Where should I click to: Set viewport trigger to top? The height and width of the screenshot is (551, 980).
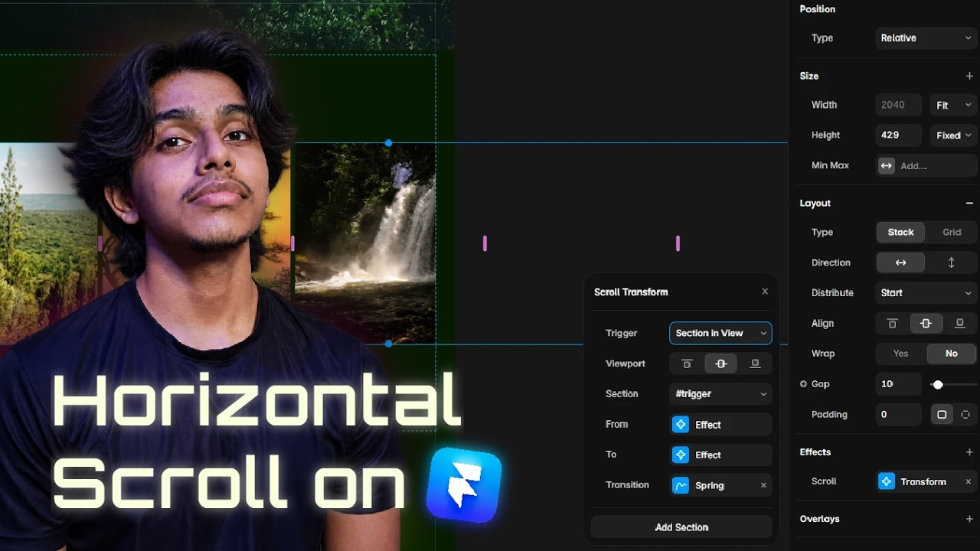(x=687, y=364)
